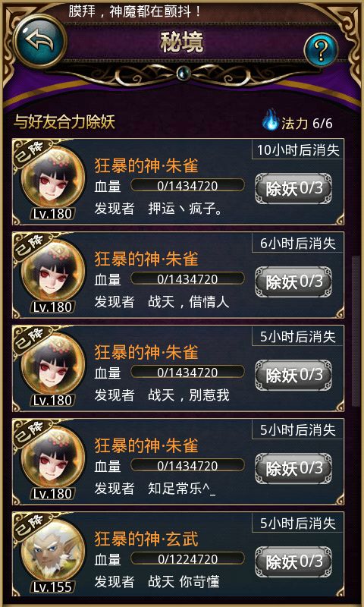The image size is (364, 607).
Task: Open the question mark help icon
Action: click(321, 49)
